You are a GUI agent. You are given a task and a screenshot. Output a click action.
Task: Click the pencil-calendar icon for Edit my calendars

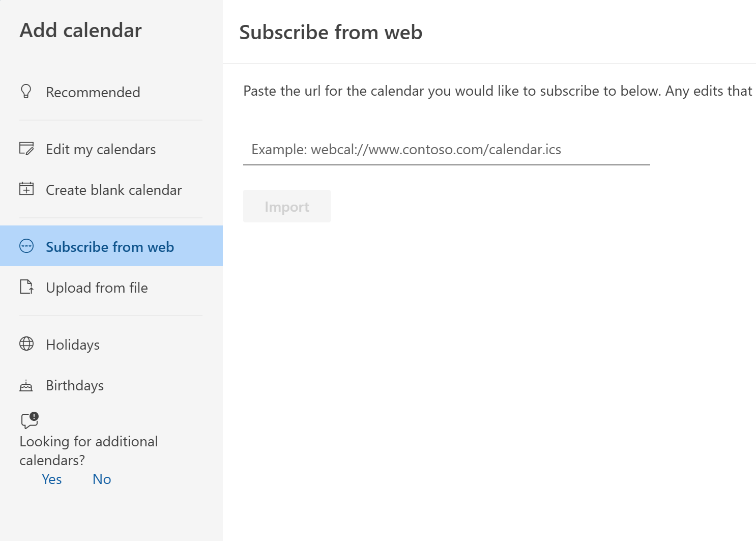coord(26,149)
